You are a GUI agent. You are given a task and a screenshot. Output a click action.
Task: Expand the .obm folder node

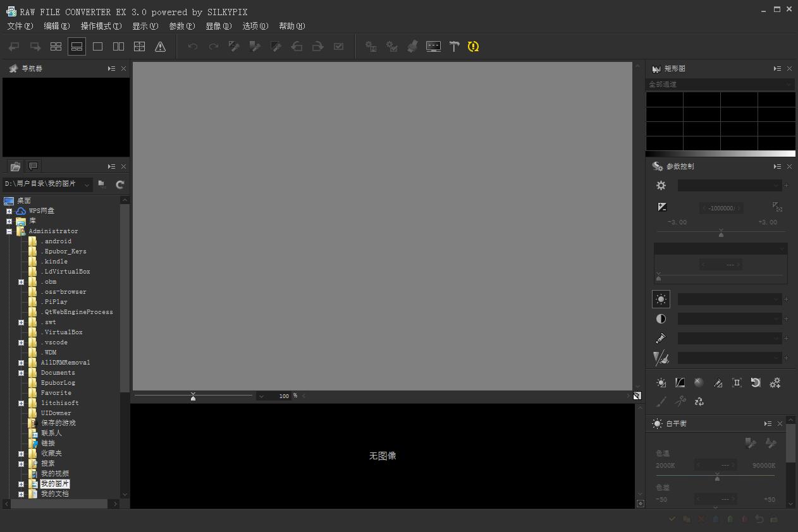pos(21,282)
